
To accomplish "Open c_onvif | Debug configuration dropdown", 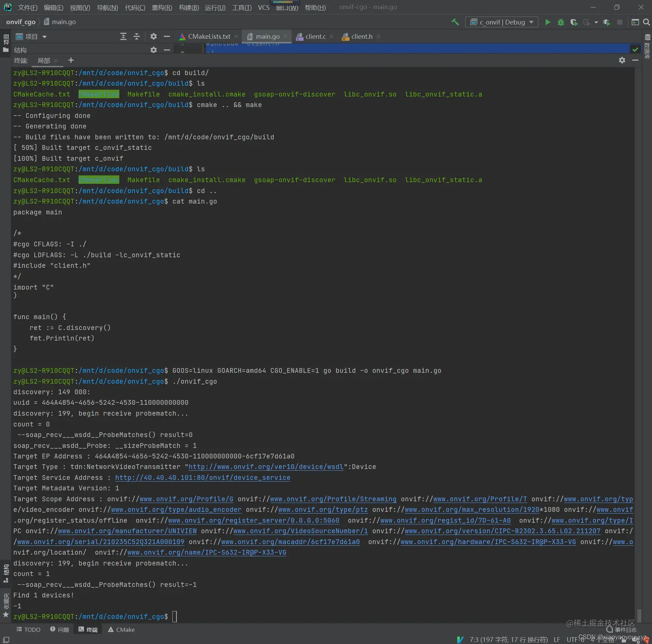I will (502, 22).
